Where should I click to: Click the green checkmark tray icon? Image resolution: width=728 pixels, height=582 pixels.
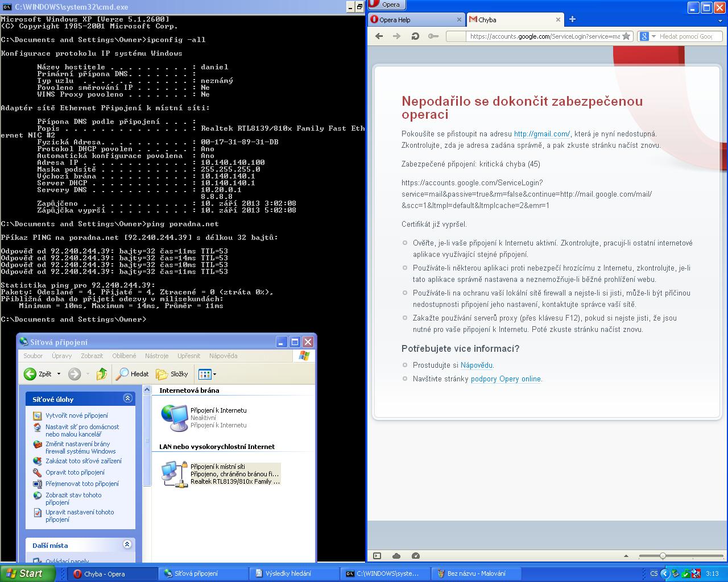686,573
